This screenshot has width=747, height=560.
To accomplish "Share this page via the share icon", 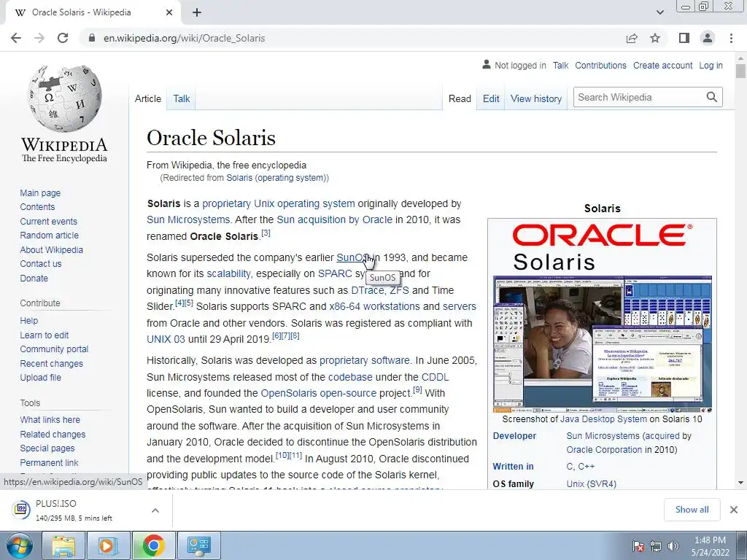I will 632,38.
